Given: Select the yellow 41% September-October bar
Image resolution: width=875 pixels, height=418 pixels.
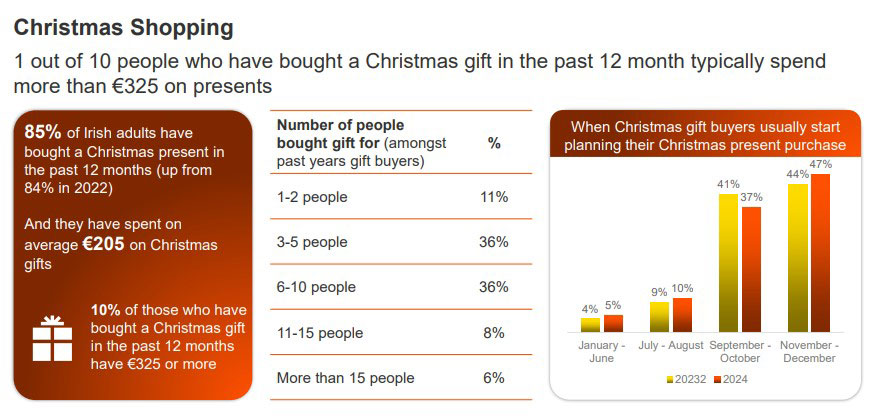Looking at the screenshot, I should click(x=728, y=262).
